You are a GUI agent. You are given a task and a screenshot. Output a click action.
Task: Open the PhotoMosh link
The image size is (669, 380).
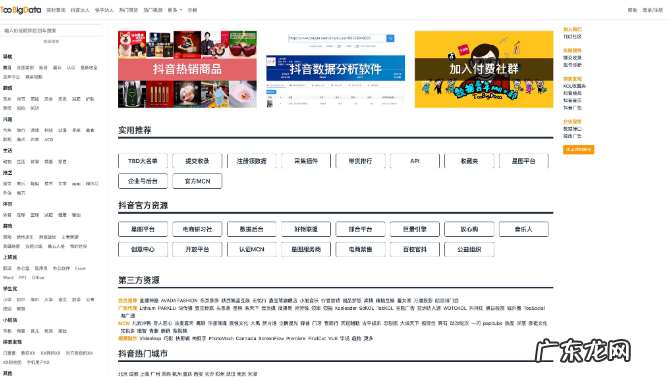(x=221, y=338)
